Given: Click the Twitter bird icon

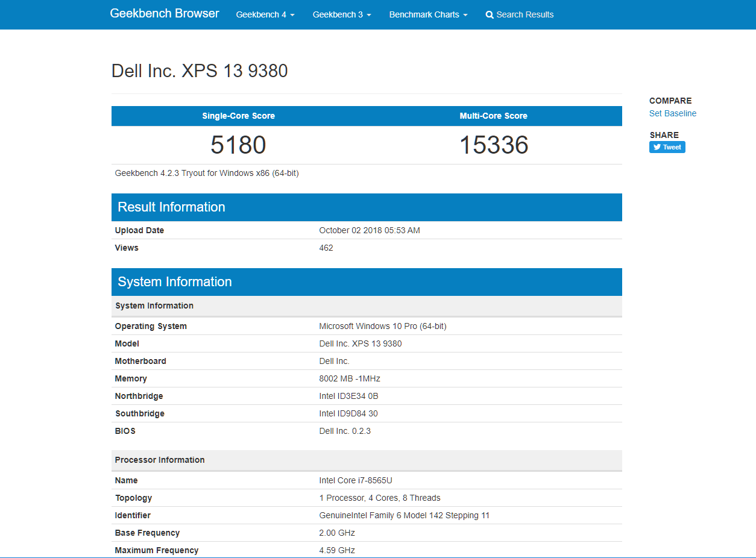Looking at the screenshot, I should 657,147.
